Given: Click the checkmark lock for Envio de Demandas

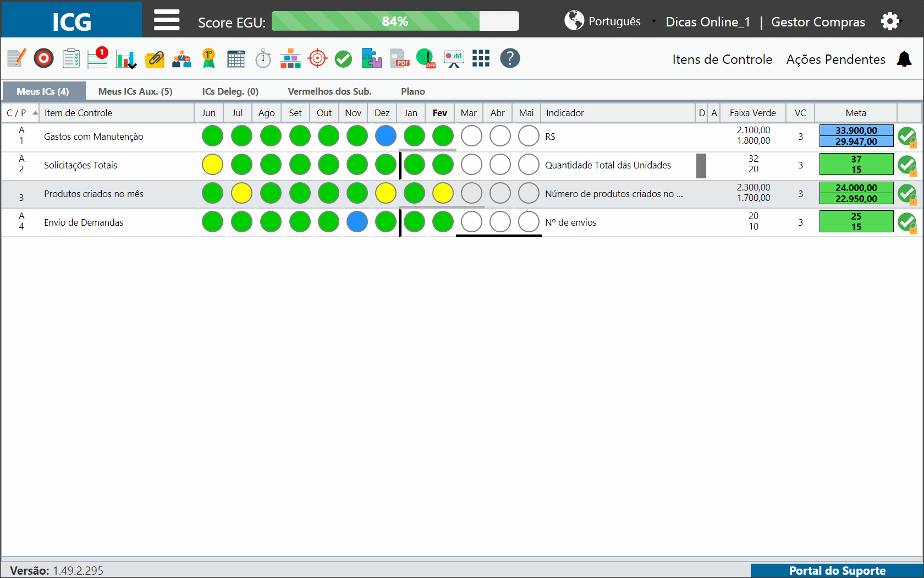Looking at the screenshot, I should (908, 222).
